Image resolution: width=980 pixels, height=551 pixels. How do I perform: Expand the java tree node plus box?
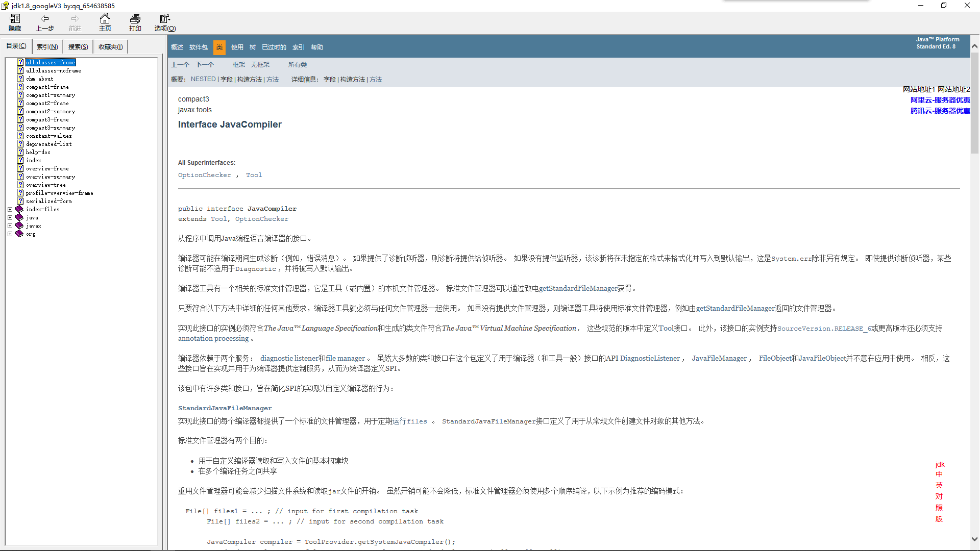[10, 217]
